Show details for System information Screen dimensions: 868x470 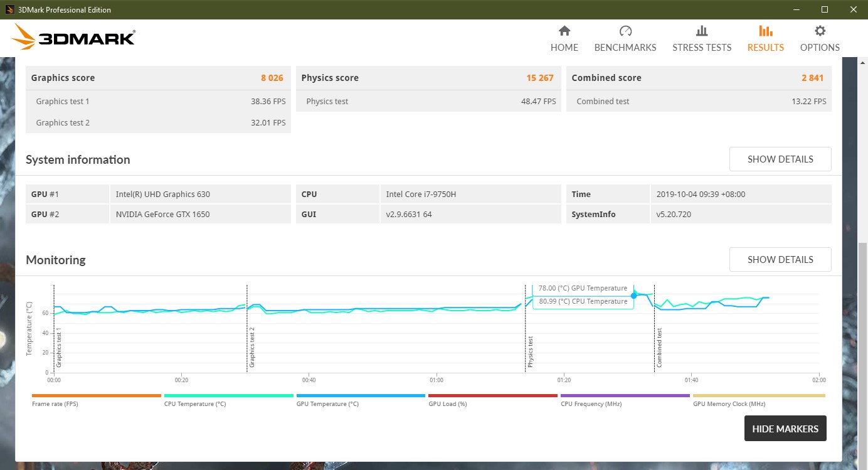780,159
